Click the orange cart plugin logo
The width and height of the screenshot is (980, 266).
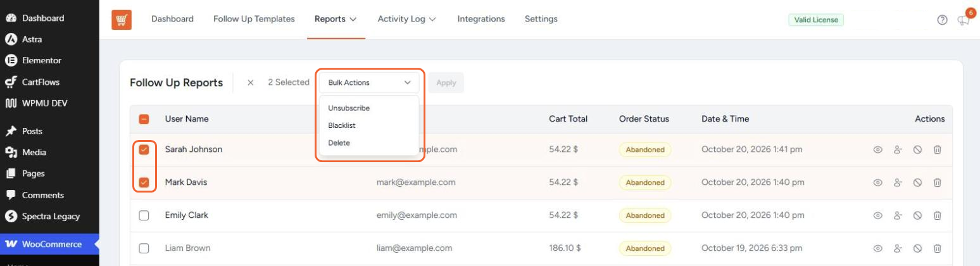point(122,20)
